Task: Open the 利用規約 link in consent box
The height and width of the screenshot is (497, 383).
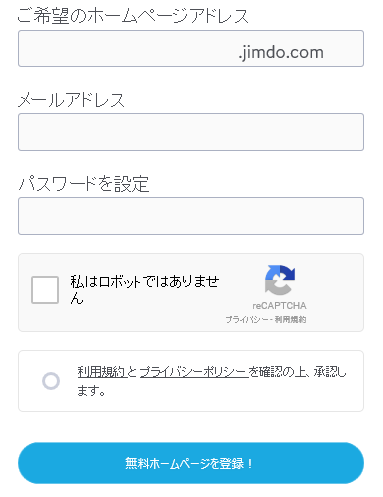Action: point(101,372)
